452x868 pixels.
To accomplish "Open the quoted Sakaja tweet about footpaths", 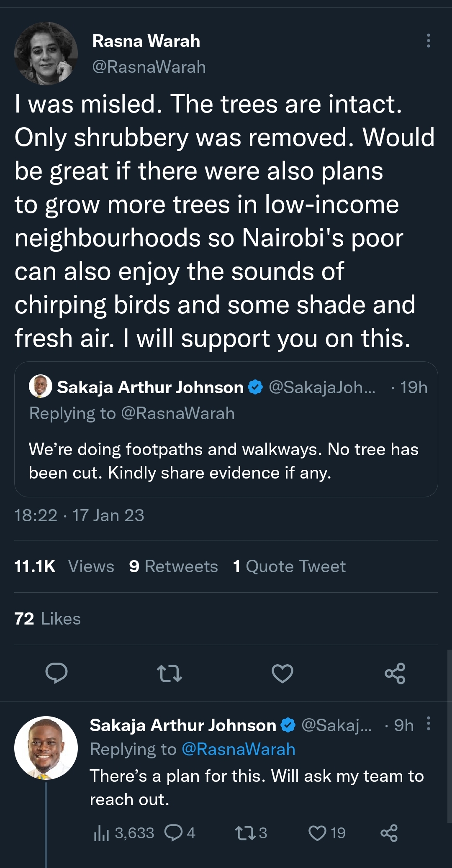I will pos(226,460).
